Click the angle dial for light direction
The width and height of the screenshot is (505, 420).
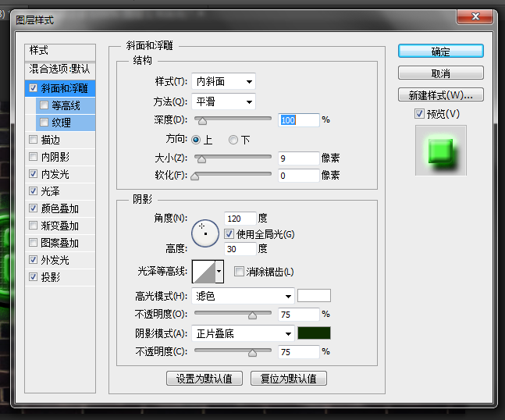(204, 231)
